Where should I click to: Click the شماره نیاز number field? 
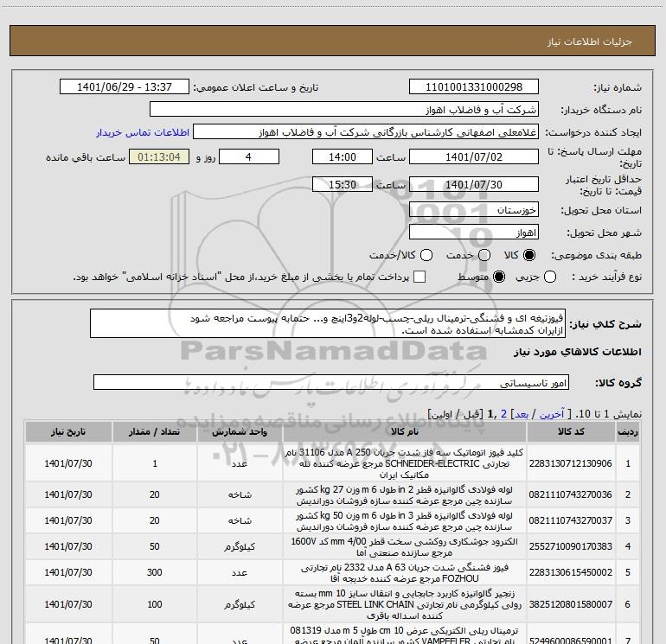coord(473,87)
